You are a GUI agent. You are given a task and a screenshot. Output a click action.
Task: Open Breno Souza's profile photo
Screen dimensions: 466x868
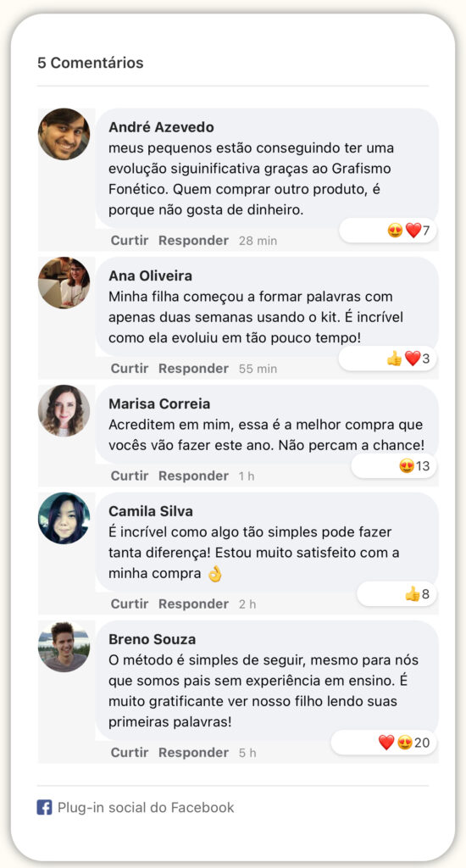tap(64, 647)
